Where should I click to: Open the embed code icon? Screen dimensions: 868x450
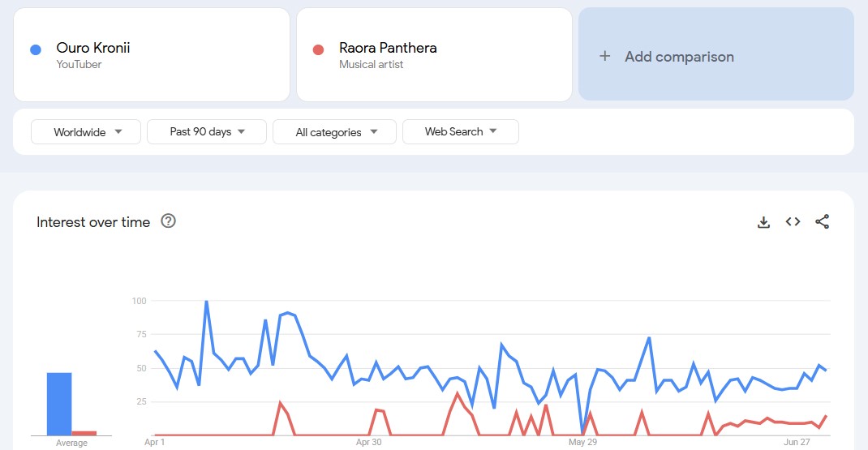point(793,221)
